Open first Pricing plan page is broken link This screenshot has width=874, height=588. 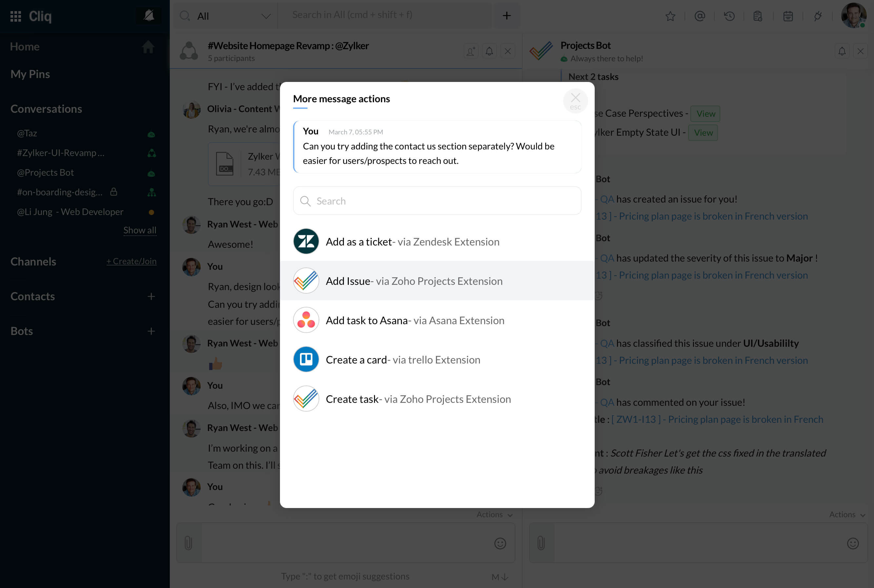tap(702, 216)
